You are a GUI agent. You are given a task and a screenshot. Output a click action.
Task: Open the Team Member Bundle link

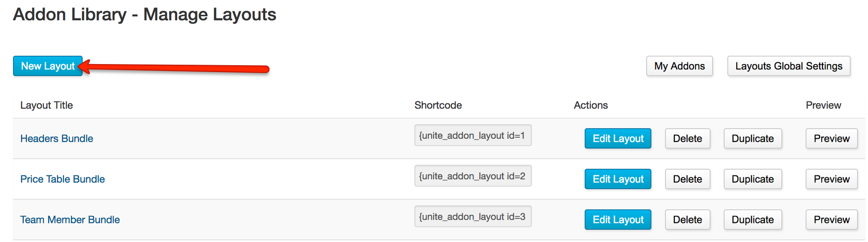click(70, 220)
